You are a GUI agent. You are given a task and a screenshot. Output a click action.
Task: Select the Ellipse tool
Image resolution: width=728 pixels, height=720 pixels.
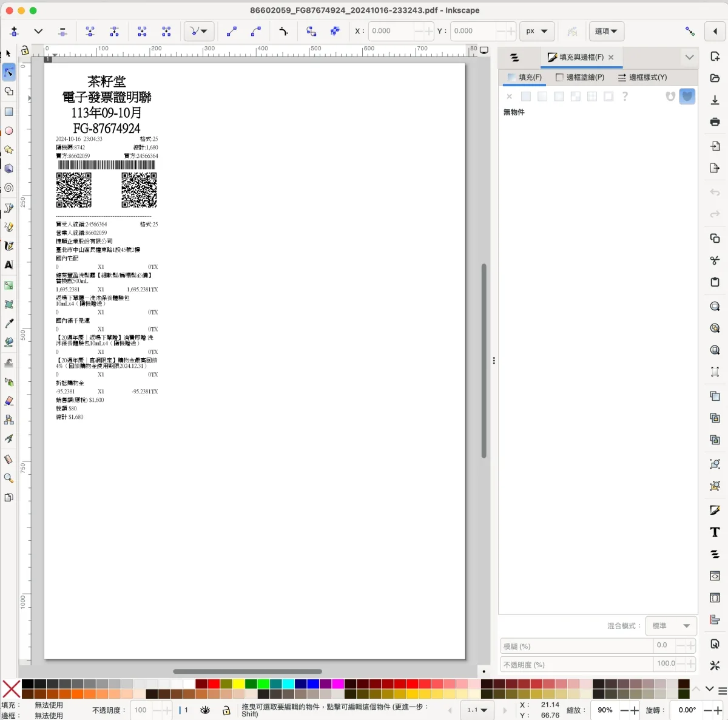[9, 131]
